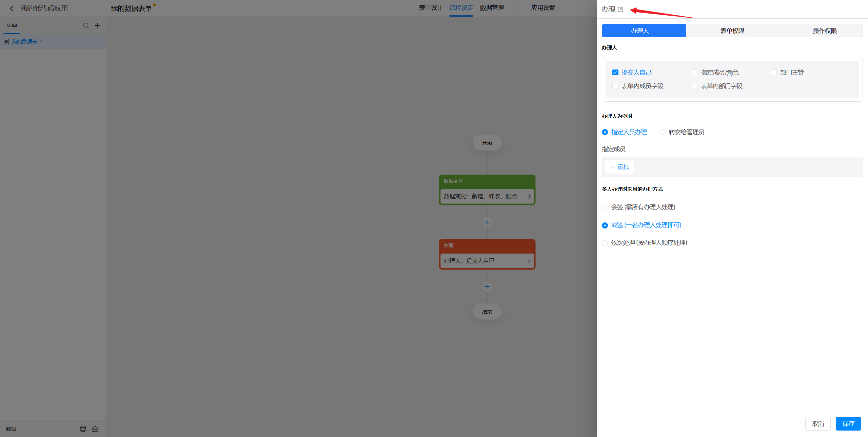Uncheck the 提交人自己 checkbox
The height and width of the screenshot is (437, 868).
click(x=615, y=73)
